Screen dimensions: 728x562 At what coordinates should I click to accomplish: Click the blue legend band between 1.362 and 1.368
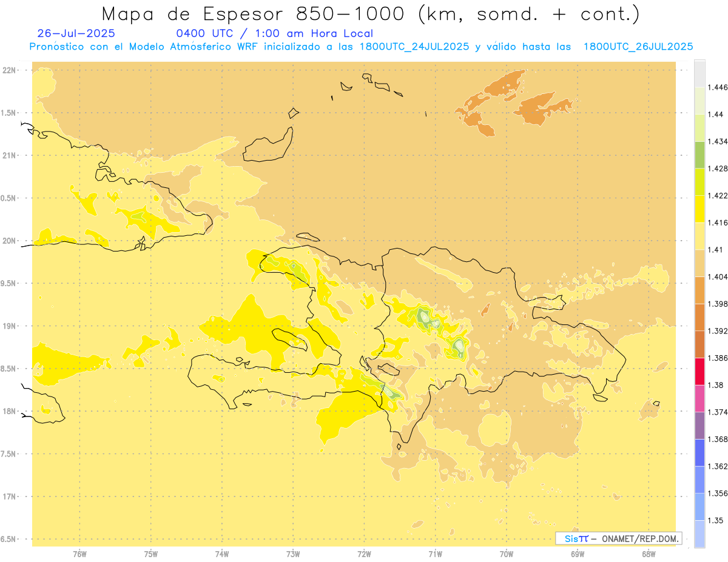click(699, 453)
